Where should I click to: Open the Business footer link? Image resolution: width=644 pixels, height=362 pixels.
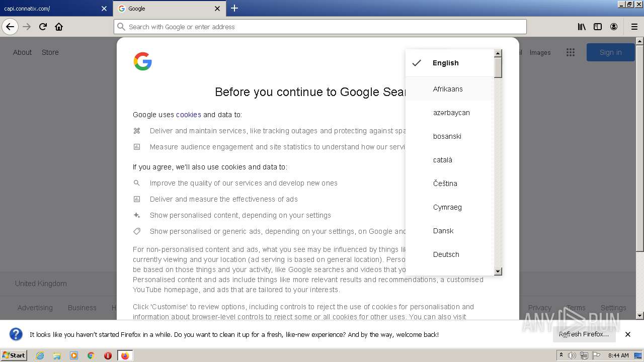click(x=82, y=308)
